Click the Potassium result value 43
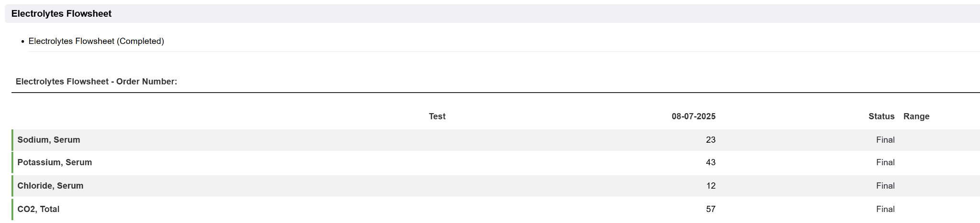Viewport: 980px width, 223px height. [x=711, y=162]
